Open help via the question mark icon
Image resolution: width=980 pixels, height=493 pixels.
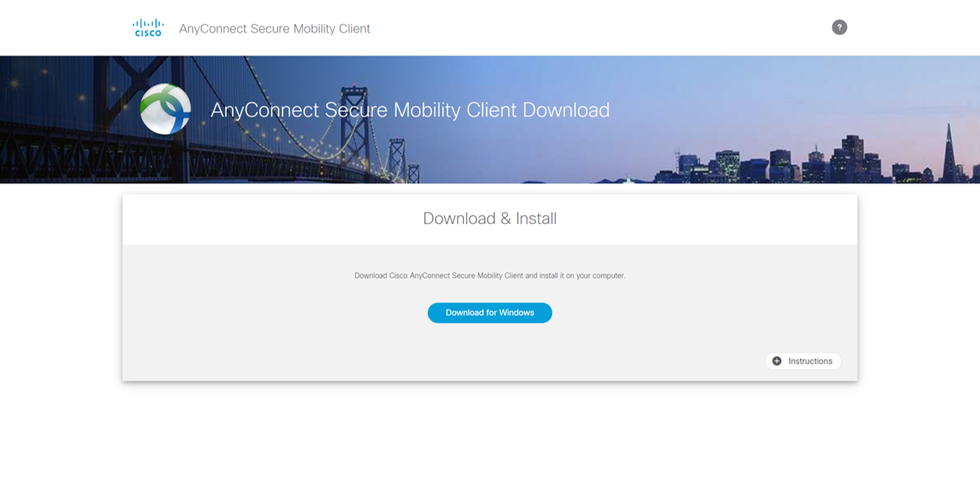pos(839,28)
